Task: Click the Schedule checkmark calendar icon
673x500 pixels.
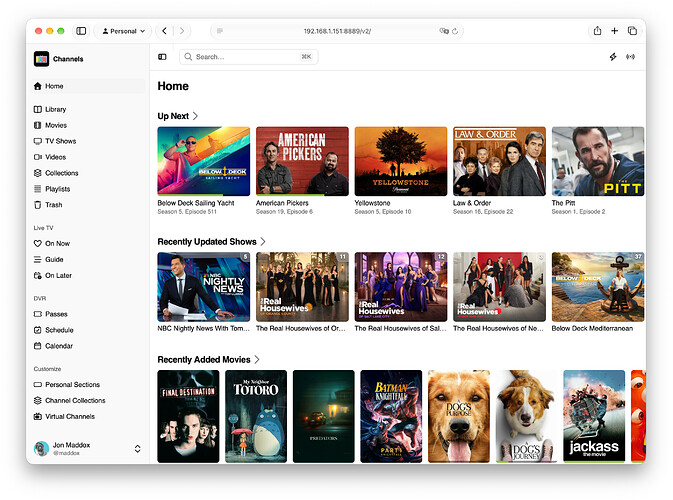Action: (x=38, y=330)
